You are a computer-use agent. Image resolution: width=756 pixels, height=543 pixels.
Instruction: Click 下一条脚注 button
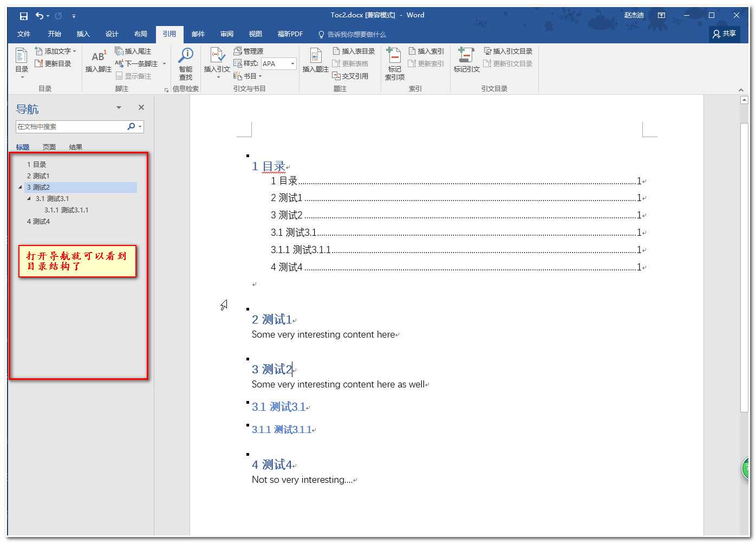tap(136, 63)
